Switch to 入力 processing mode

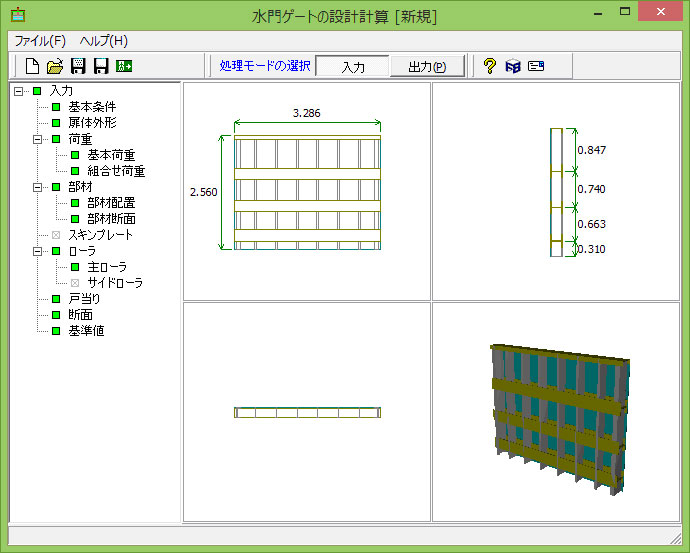coord(353,67)
